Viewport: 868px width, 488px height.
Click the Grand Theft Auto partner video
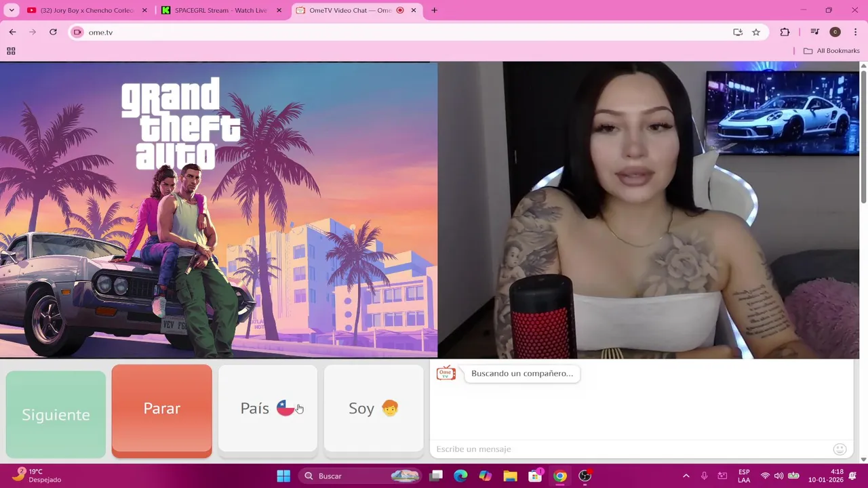pyautogui.click(x=218, y=210)
